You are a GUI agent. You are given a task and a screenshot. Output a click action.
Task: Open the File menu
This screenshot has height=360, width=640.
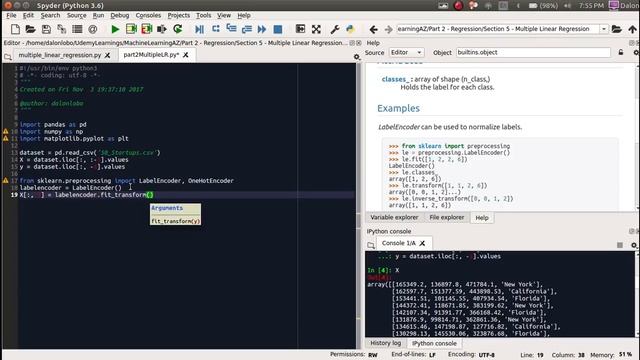(11, 16)
